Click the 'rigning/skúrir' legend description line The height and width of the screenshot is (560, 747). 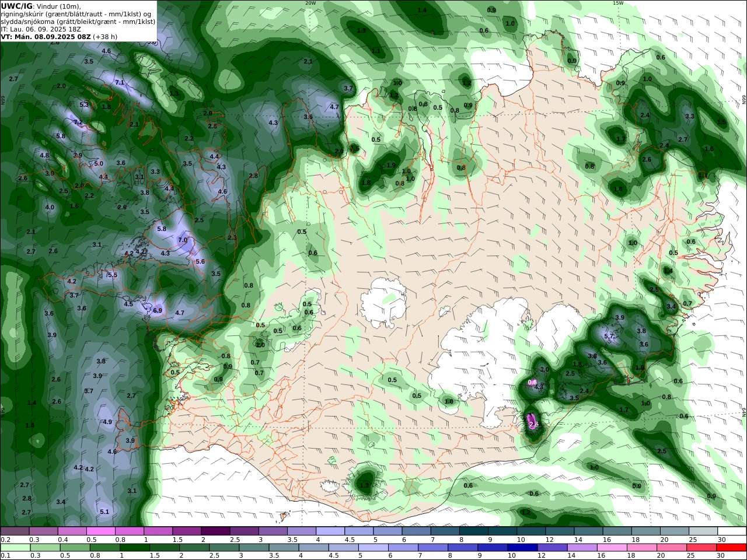(x=77, y=13)
